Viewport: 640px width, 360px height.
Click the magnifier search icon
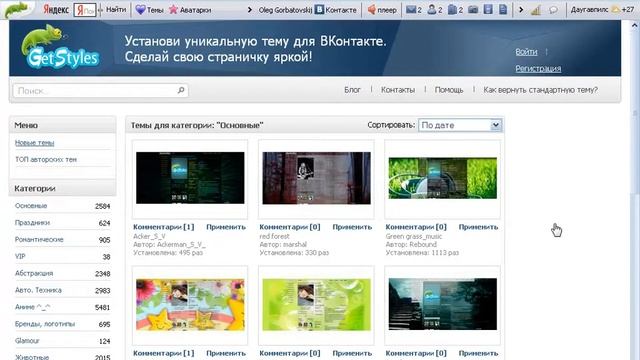pos(181,90)
